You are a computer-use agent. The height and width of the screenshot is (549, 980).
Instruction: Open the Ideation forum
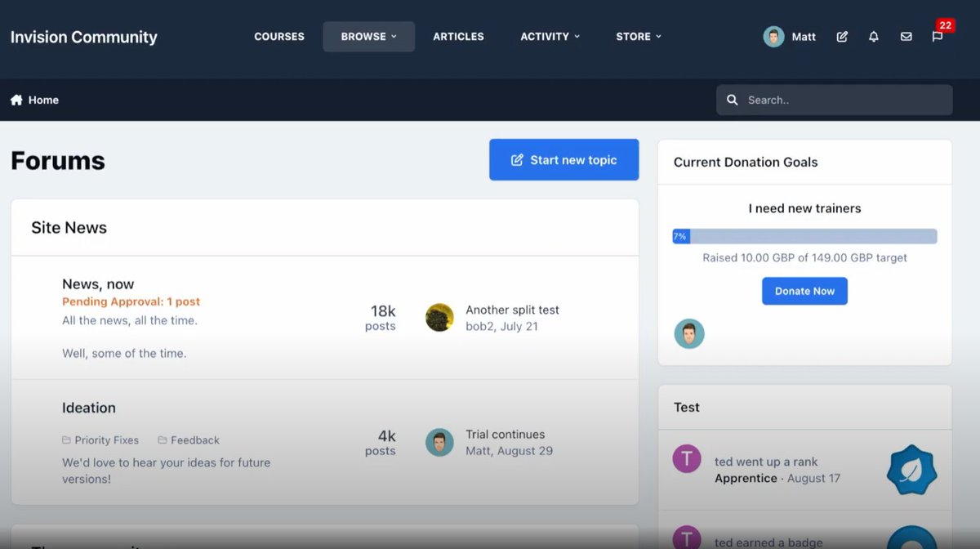[x=89, y=408]
